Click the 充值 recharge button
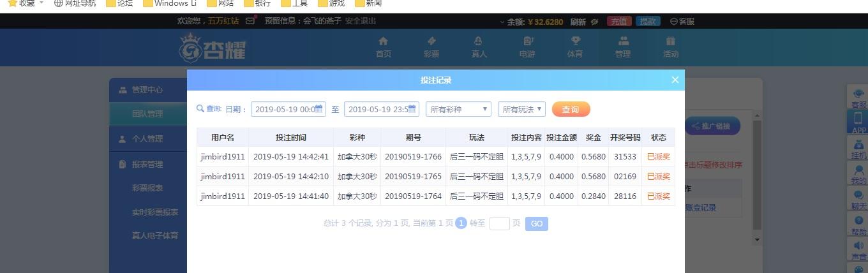The image size is (868, 273). click(619, 21)
